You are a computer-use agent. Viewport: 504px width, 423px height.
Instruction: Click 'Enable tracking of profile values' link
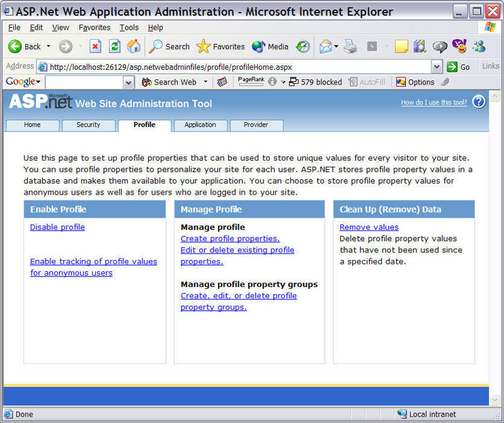[x=93, y=267]
